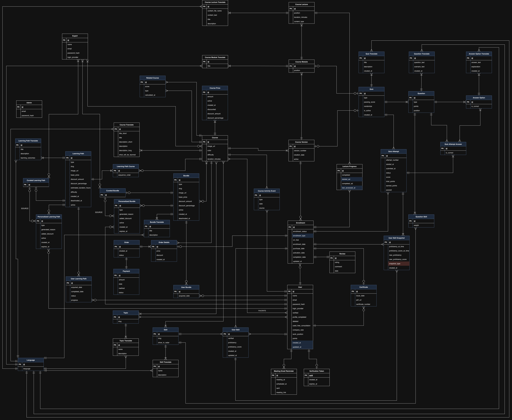
Task: Click the Payment table header
Action: (x=126, y=271)
